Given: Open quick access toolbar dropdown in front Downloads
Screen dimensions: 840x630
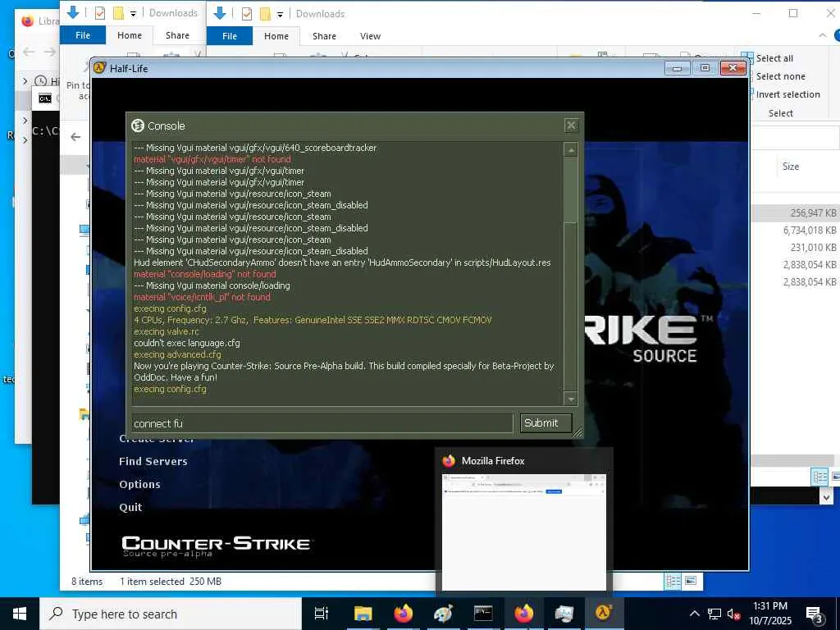Looking at the screenshot, I should tap(280, 15).
